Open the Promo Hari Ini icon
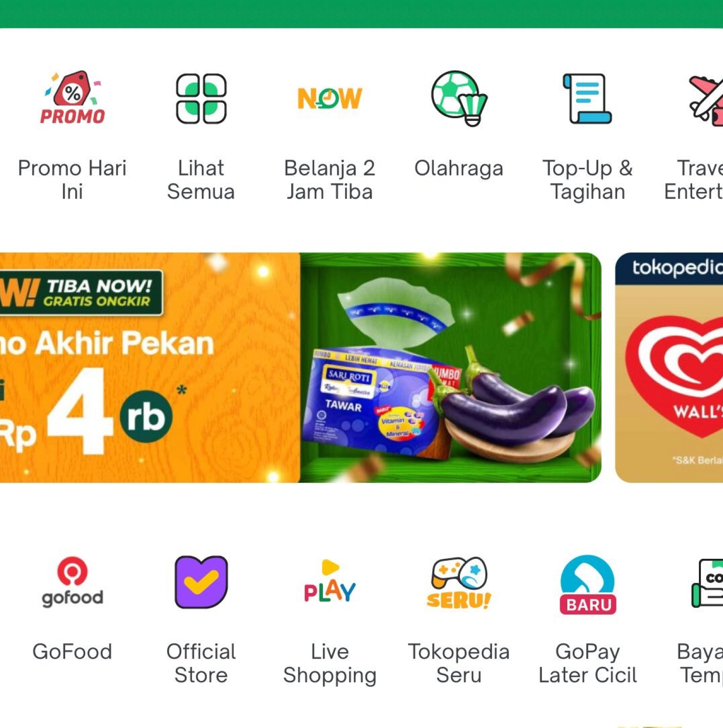Viewport: 723px width, 728px height. coord(72,98)
